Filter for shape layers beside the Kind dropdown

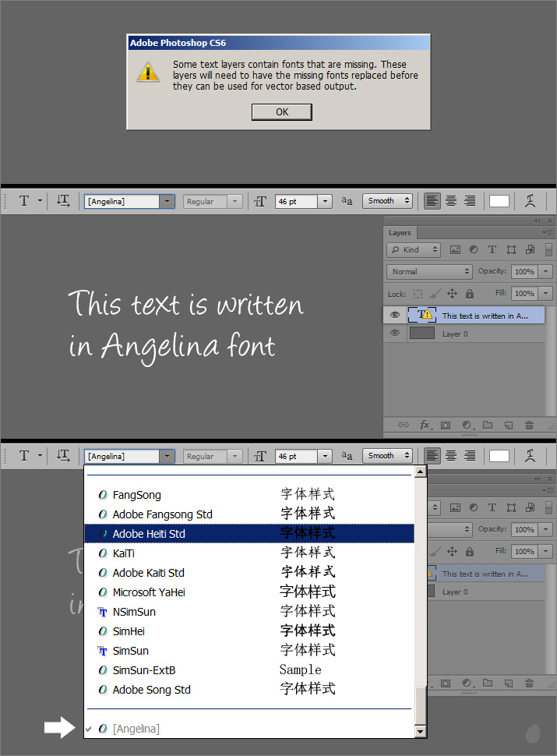tap(511, 250)
